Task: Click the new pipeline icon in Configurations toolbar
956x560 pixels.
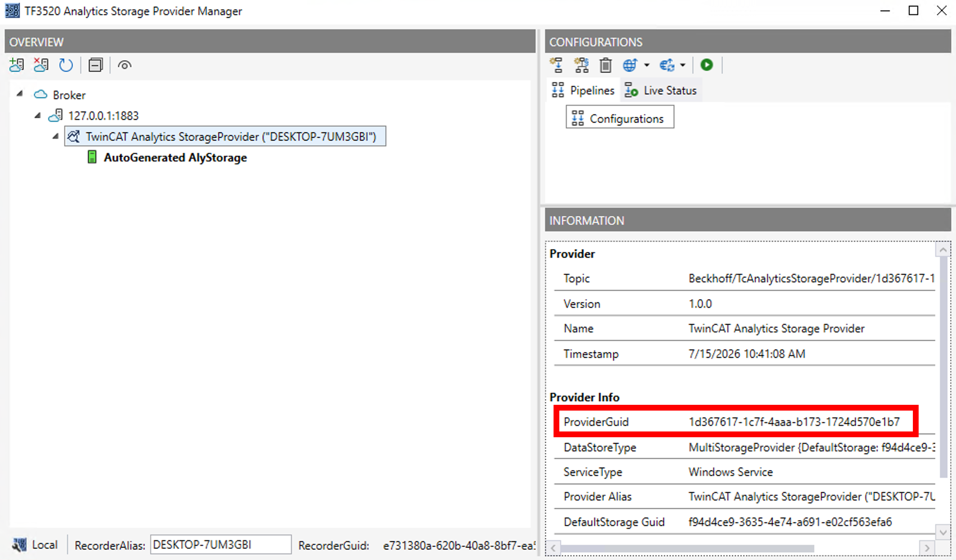Action: point(557,65)
